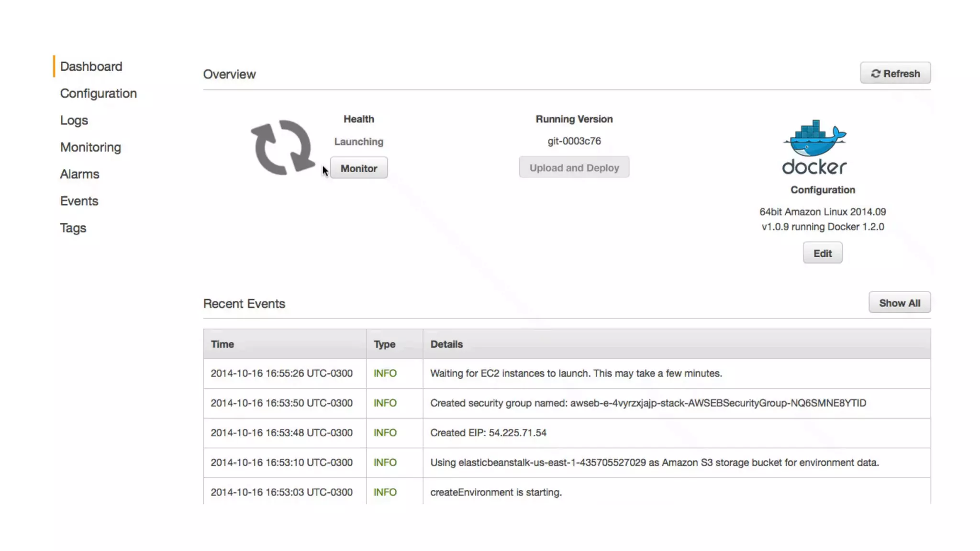Navigate to the Alarms page
The width and height of the screenshot is (980, 551).
(x=79, y=174)
